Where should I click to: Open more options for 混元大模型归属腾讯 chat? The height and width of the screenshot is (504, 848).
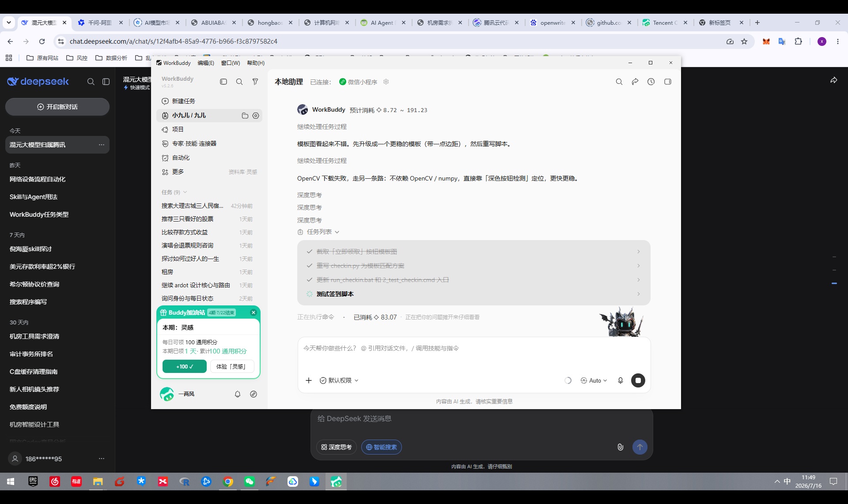(x=102, y=145)
